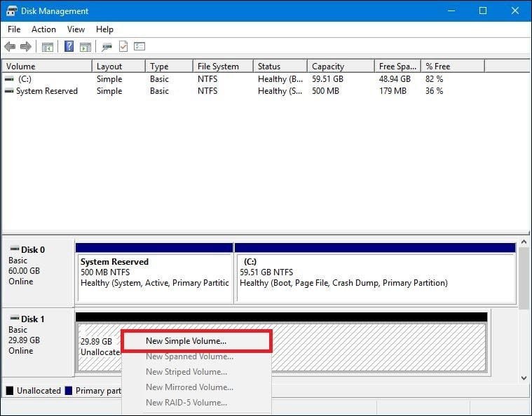The width and height of the screenshot is (532, 416).
Task: Click the greyed New Mirrored Volume entry
Action: (196, 387)
